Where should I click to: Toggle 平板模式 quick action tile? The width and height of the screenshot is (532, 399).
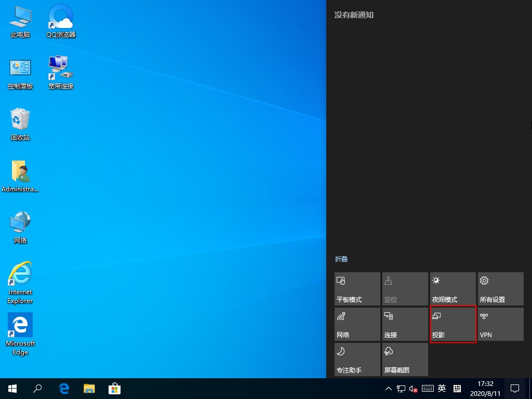point(357,289)
